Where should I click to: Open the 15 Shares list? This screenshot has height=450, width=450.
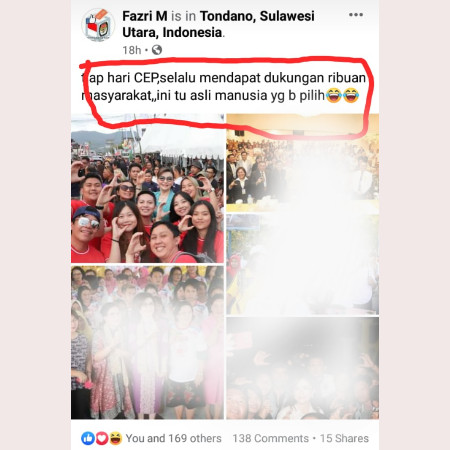[x=344, y=438]
